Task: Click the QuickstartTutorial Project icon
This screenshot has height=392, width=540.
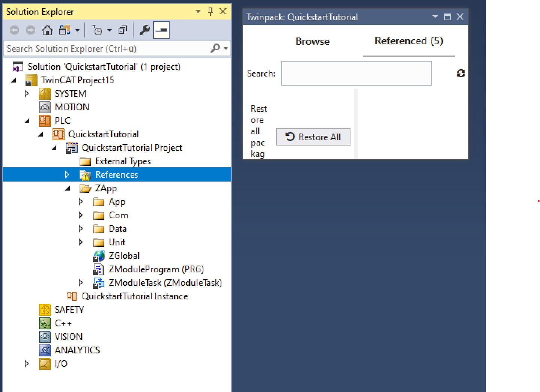Action: (x=72, y=148)
